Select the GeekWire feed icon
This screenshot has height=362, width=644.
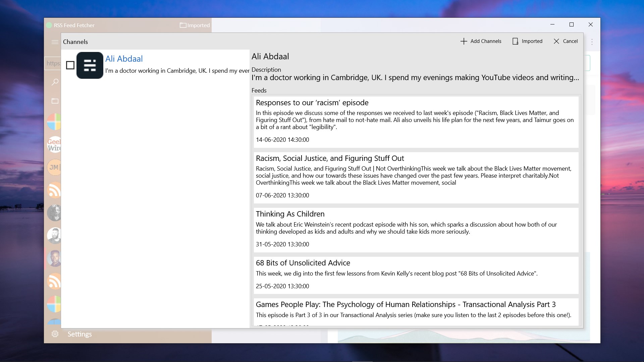[54, 145]
